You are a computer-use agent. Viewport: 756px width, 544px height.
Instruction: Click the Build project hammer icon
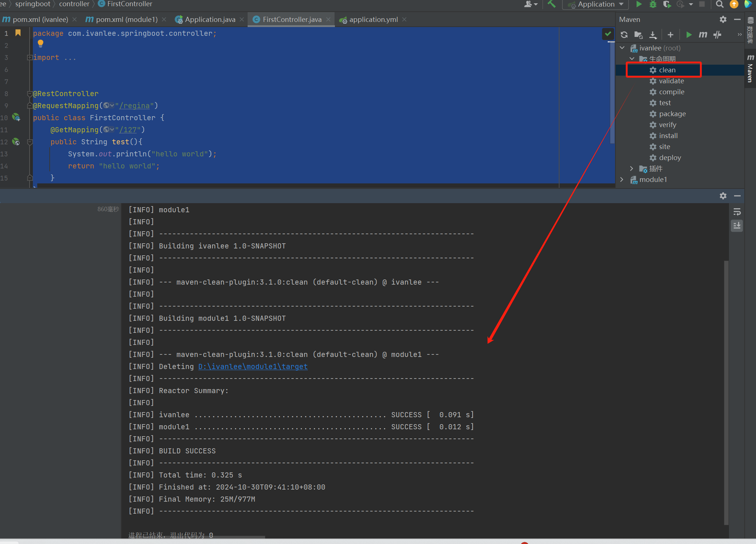(x=551, y=4)
